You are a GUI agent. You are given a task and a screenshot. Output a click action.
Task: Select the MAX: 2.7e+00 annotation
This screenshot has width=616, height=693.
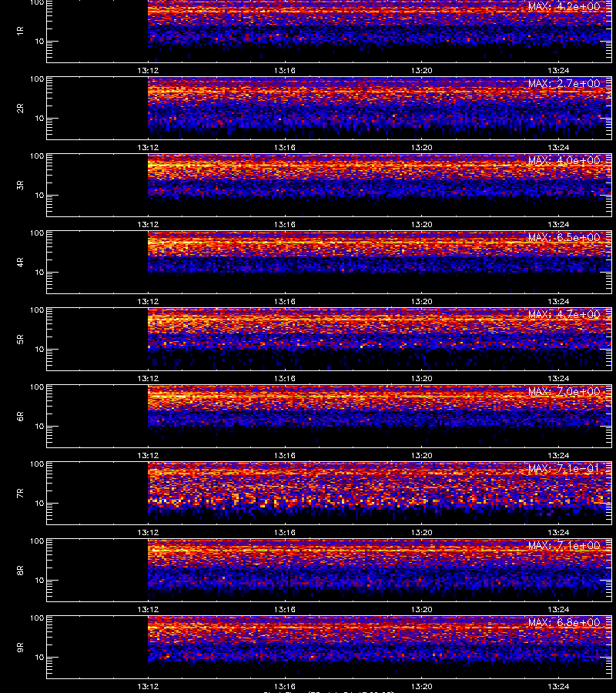[564, 83]
